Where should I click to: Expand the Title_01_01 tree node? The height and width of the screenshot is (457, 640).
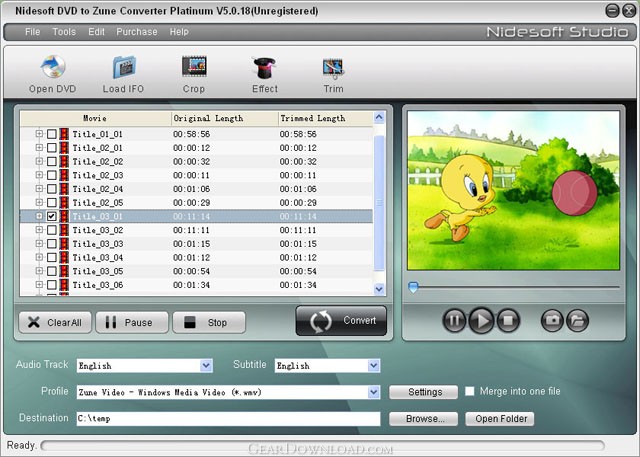tap(39, 134)
